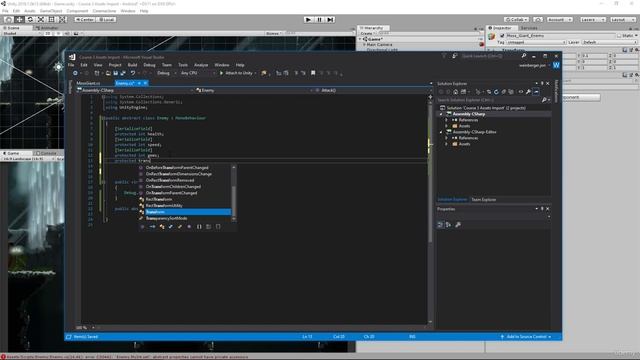This screenshot has width=640, height=360.
Task: Open the Layer dropdown in Inspector
Action: click(x=609, y=42)
